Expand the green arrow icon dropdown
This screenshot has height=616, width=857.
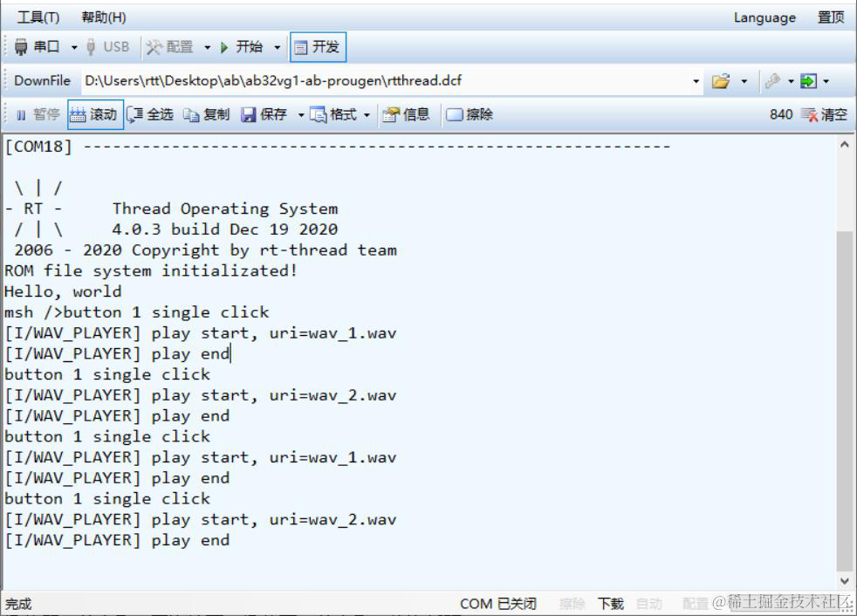coord(826,81)
